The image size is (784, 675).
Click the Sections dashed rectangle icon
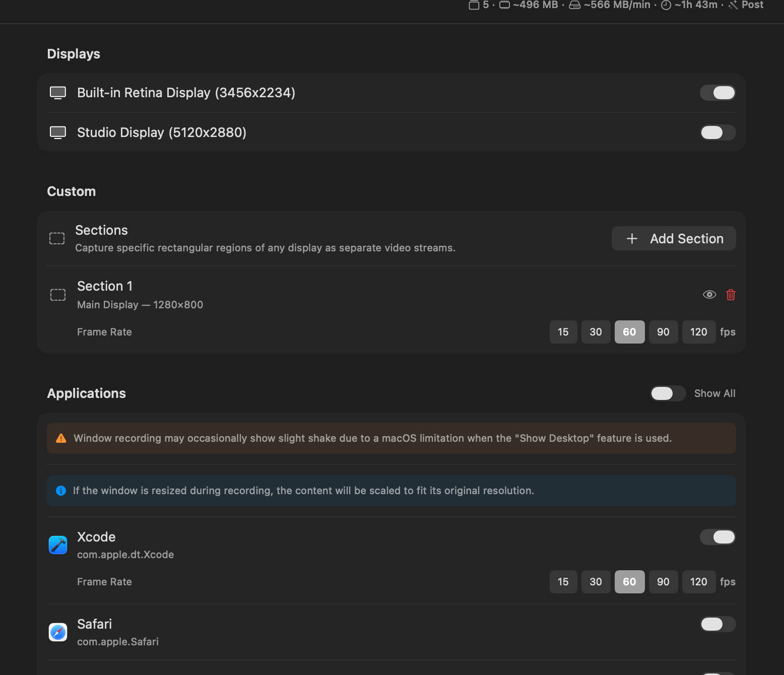(x=57, y=238)
